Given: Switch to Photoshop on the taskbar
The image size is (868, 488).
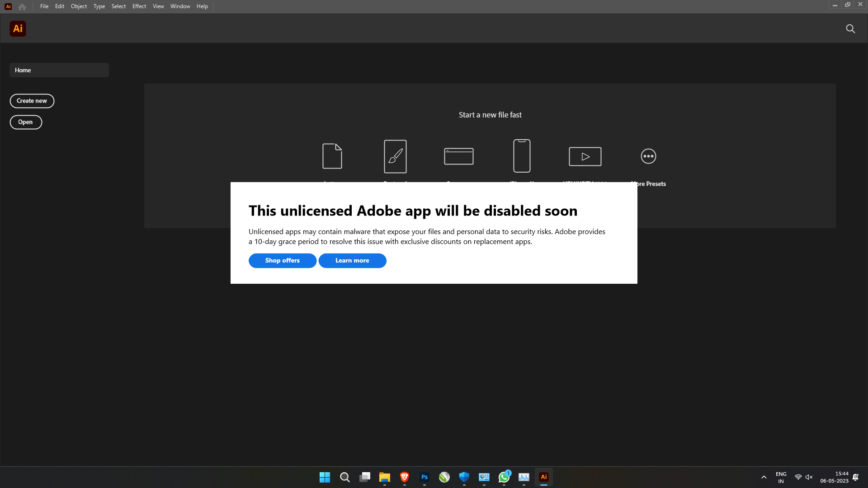Looking at the screenshot, I should tap(425, 477).
